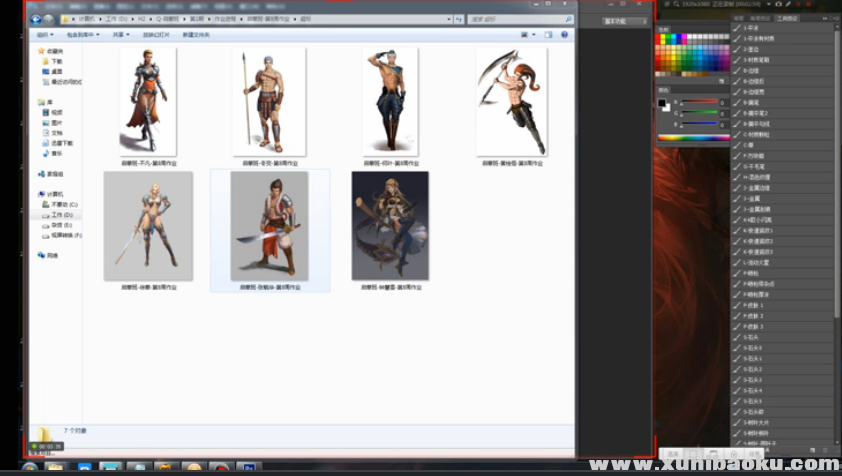Screen dimensions: 842x476
Task: Click the 放映幻灯片 button
Action: tap(156, 35)
